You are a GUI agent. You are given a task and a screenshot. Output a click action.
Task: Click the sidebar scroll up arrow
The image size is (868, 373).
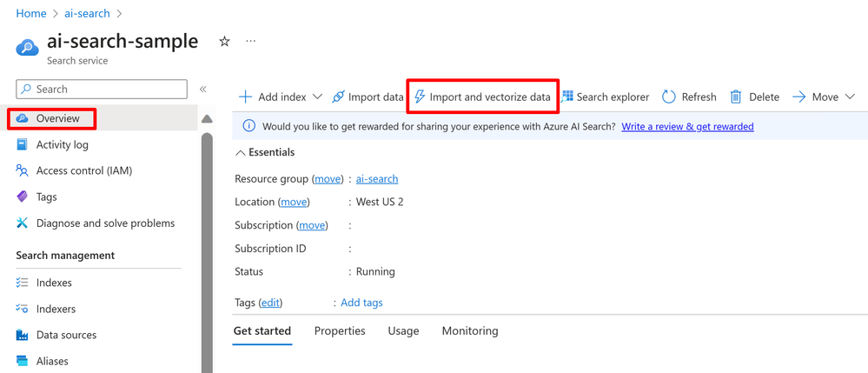(x=207, y=118)
